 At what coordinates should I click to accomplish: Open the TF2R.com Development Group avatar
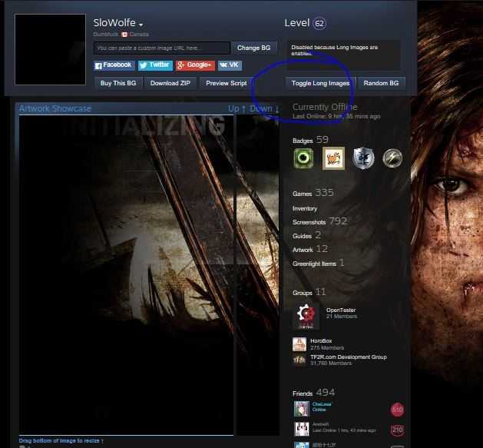click(299, 360)
